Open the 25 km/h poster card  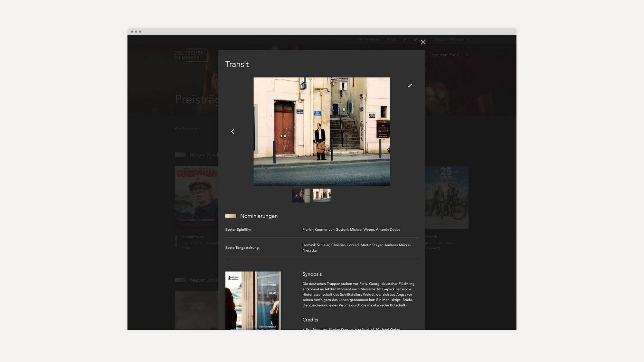tap(447, 197)
